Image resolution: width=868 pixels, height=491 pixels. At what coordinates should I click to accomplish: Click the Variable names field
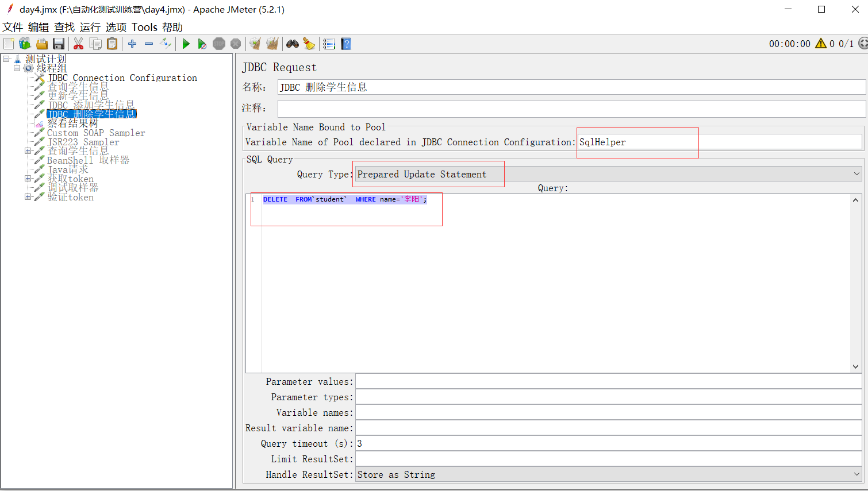tap(609, 412)
